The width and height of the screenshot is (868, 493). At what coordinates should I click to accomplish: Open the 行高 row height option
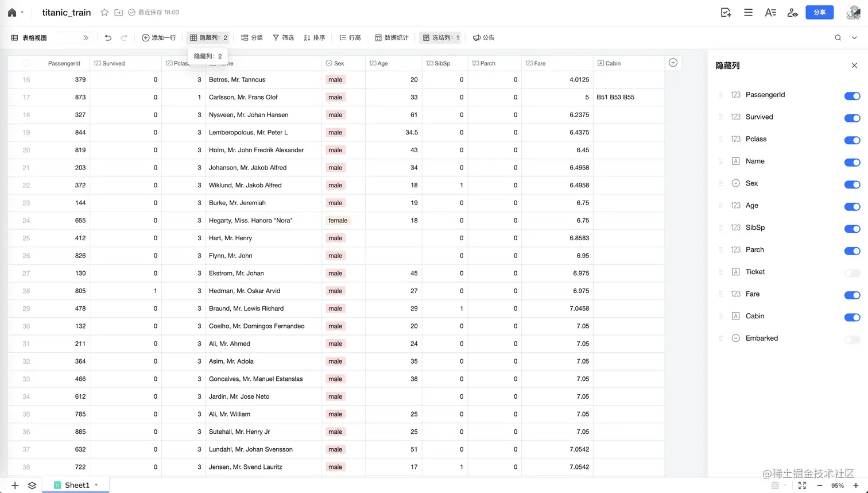click(x=350, y=37)
